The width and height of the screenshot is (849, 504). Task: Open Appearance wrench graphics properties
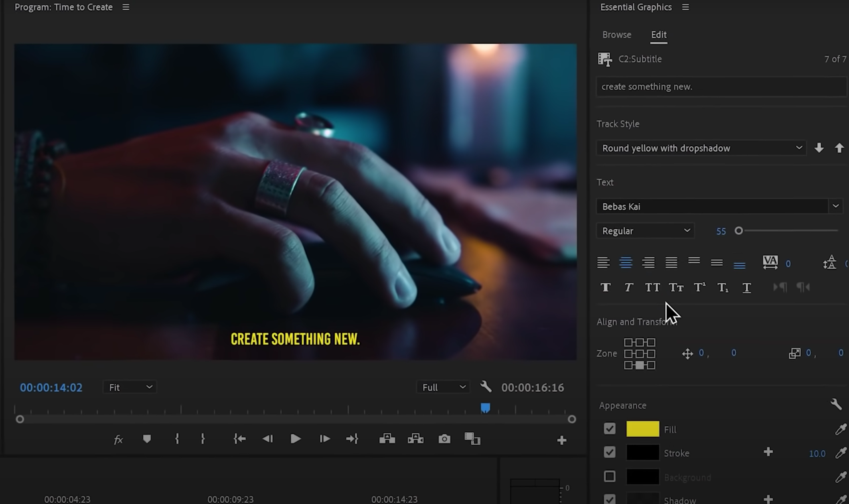(x=835, y=404)
